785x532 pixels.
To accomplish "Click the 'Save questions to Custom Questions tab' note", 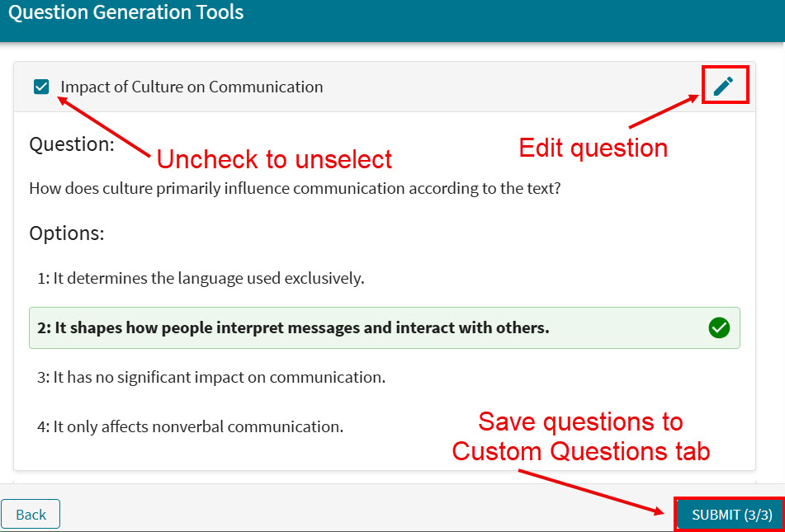I will pos(580,436).
